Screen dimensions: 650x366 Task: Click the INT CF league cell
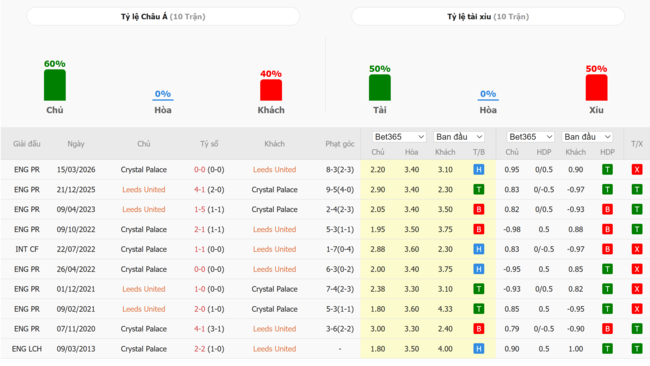27,249
